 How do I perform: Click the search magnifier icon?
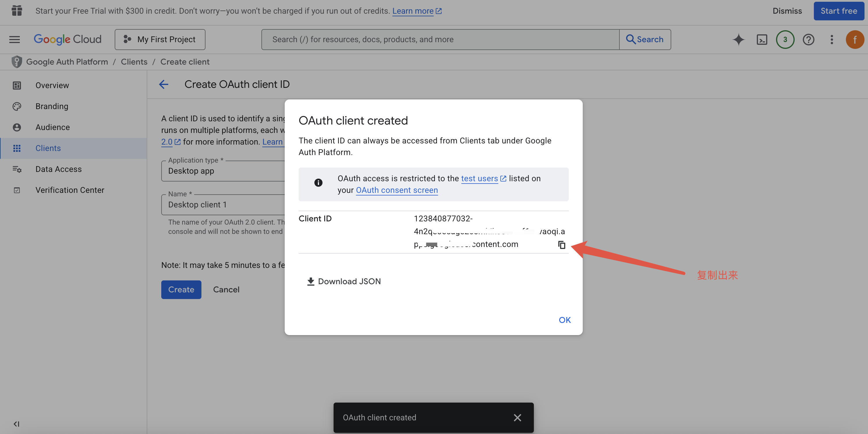click(x=631, y=39)
